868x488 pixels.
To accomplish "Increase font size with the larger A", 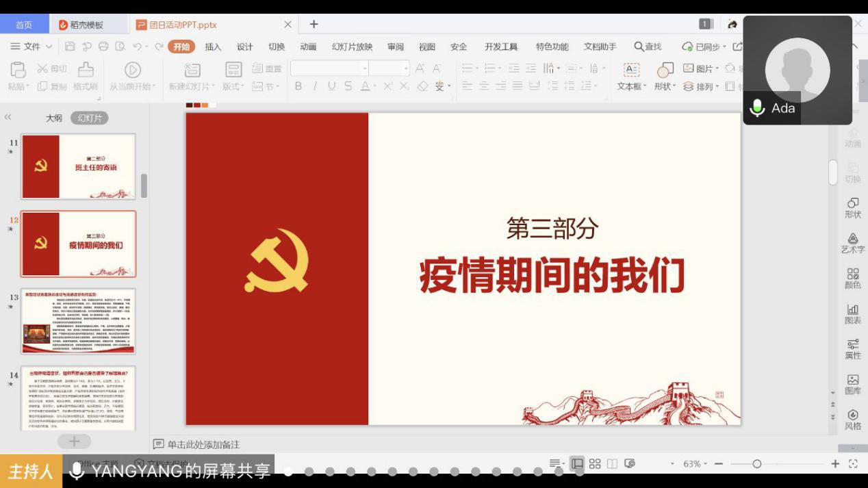I will click(420, 68).
